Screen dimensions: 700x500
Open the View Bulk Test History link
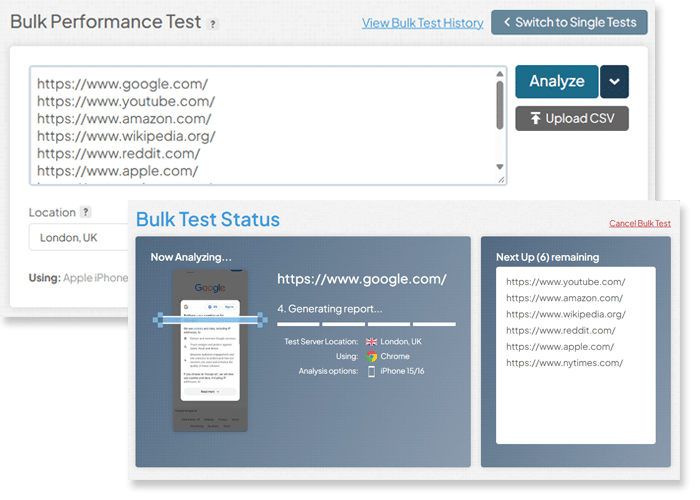(x=422, y=23)
